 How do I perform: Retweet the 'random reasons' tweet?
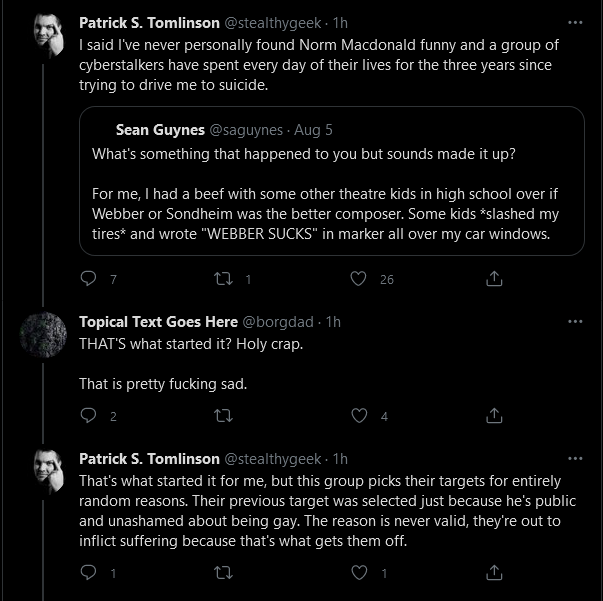coord(223,573)
